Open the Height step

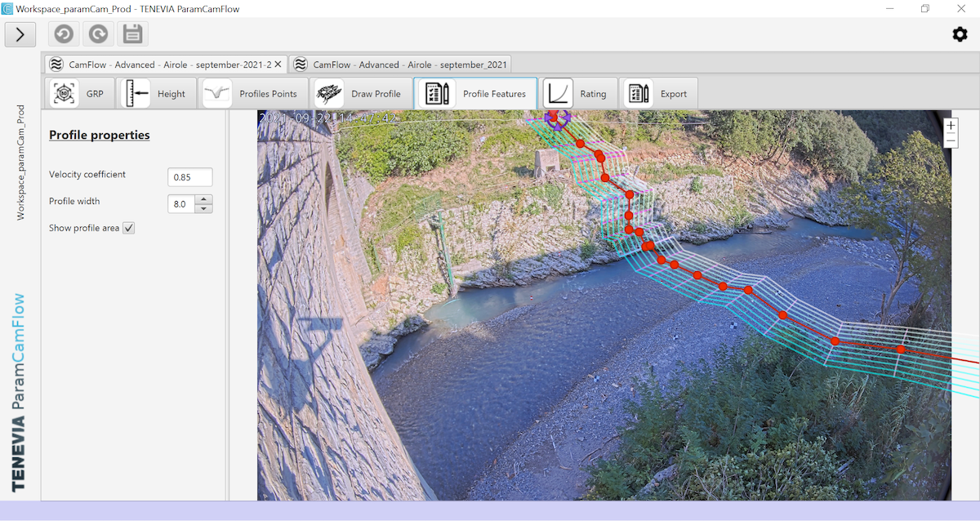[x=157, y=94]
